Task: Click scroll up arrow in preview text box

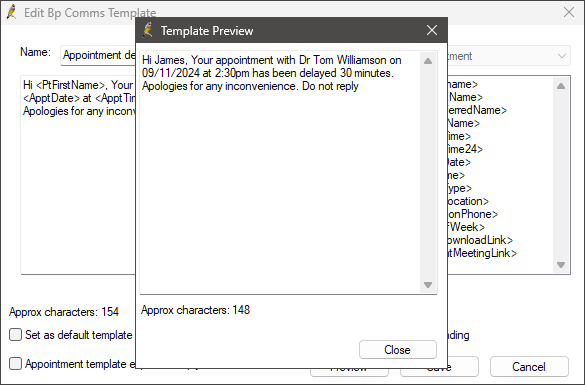Action: pos(428,61)
